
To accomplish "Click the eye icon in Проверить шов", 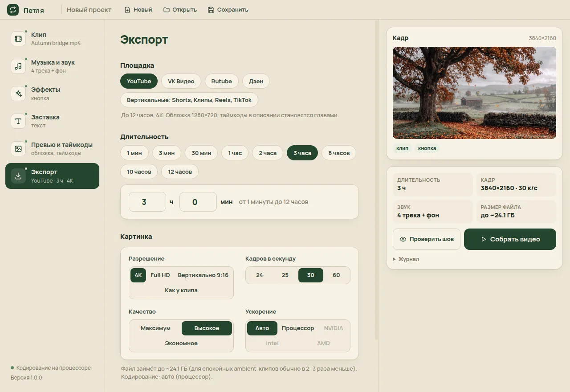I will 403,239.
